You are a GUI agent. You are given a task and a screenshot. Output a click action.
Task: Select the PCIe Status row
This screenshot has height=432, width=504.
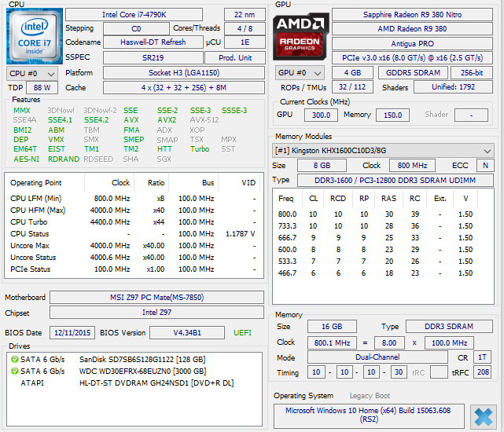coord(134,269)
